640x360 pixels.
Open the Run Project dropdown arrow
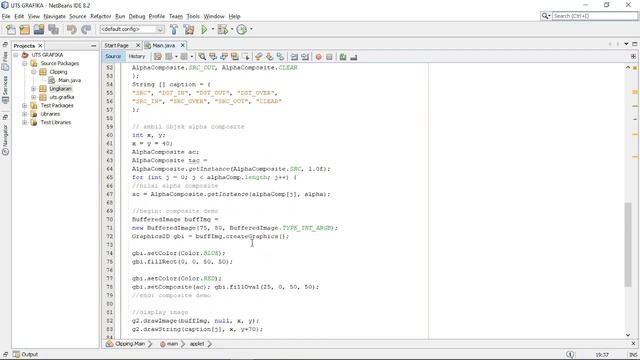213,29
